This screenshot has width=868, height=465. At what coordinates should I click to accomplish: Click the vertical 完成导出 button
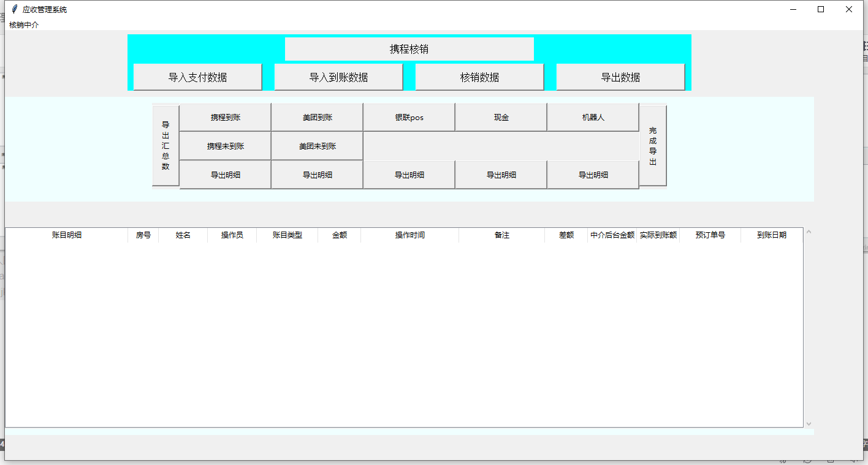[653, 146]
